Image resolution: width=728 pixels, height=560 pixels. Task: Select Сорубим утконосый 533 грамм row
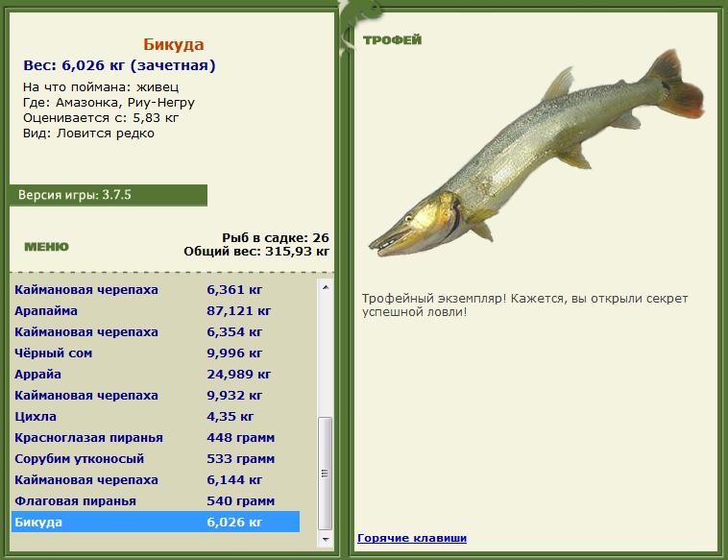pyautogui.click(x=156, y=459)
